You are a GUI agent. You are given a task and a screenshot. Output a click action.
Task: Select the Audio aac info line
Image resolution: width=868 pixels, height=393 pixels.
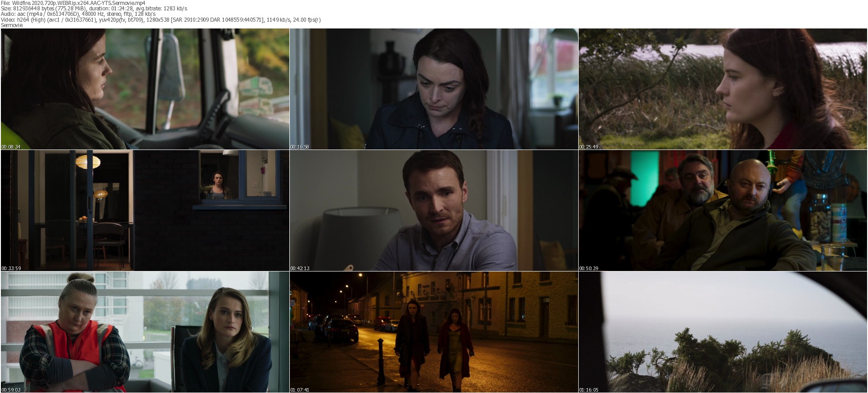(x=78, y=14)
